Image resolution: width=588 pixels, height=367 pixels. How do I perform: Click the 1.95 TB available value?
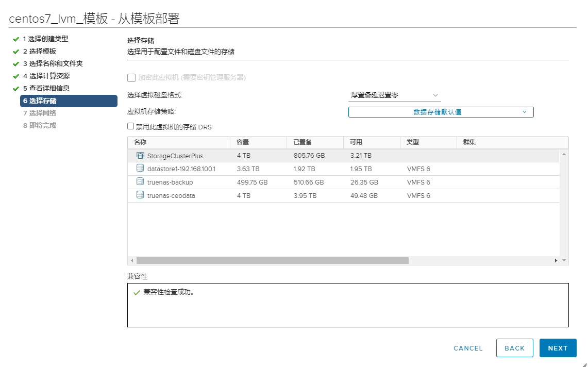pos(361,169)
